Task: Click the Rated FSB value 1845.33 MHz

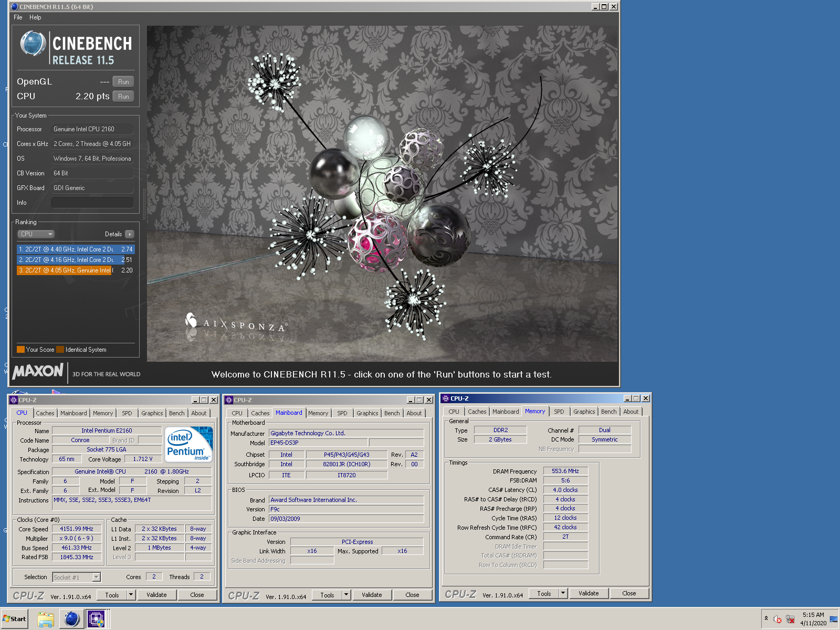Action: [77, 558]
